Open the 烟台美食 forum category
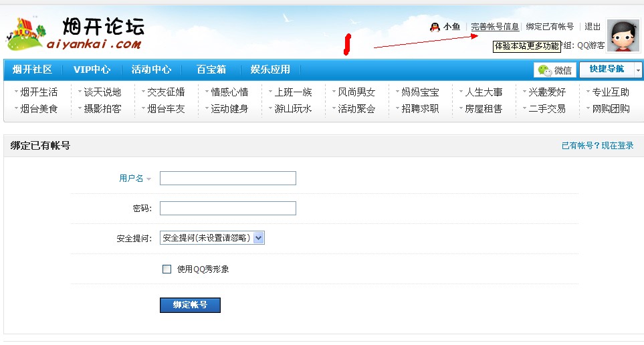 pyautogui.click(x=39, y=109)
